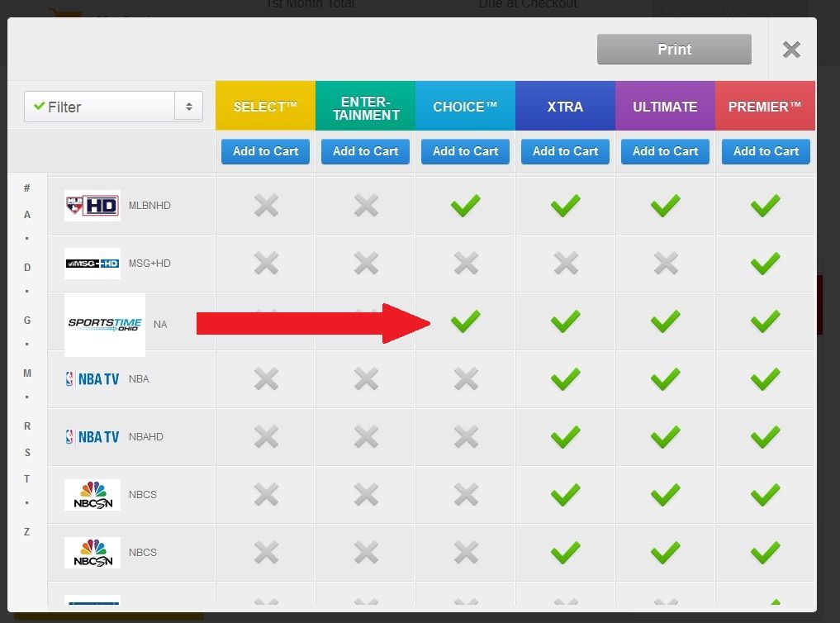
Task: Click MLBNHD X mark under SELECT
Action: (x=266, y=205)
